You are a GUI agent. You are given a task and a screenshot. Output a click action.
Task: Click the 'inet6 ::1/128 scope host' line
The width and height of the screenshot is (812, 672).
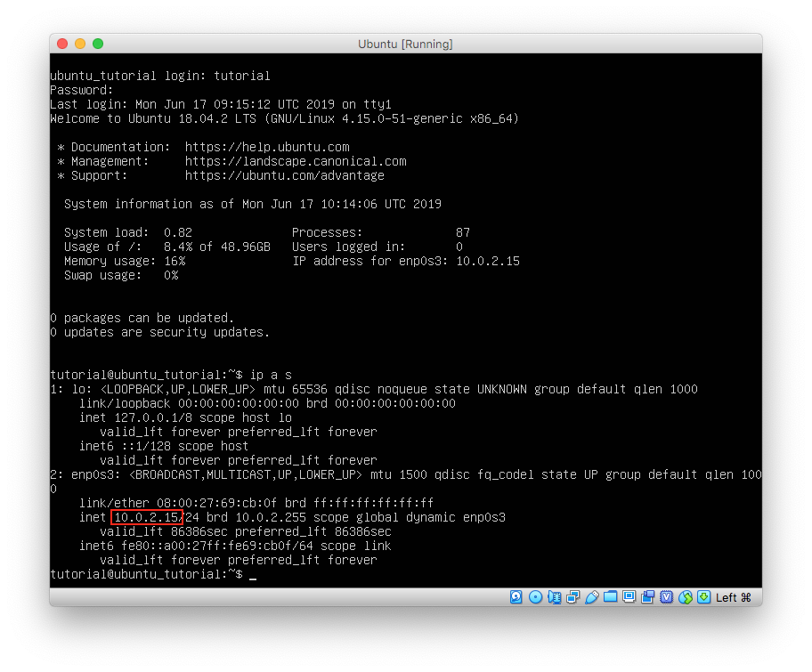coord(164,446)
